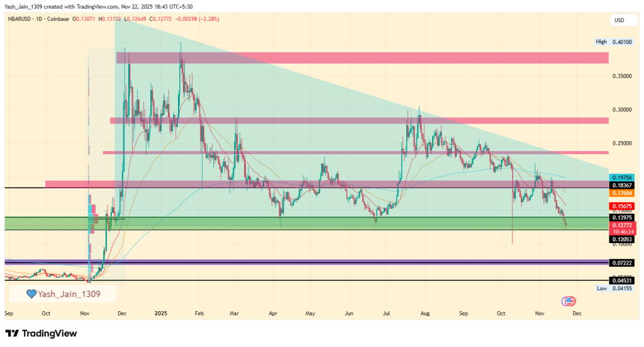
Task: Click the 0.18367 horizontal line price label
Action: 622,186
